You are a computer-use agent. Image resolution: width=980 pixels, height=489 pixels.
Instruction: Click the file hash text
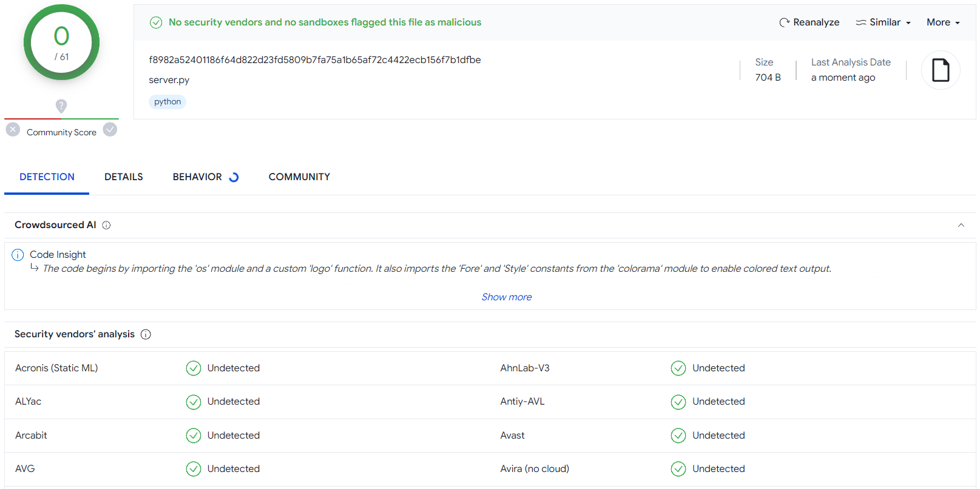(x=314, y=60)
